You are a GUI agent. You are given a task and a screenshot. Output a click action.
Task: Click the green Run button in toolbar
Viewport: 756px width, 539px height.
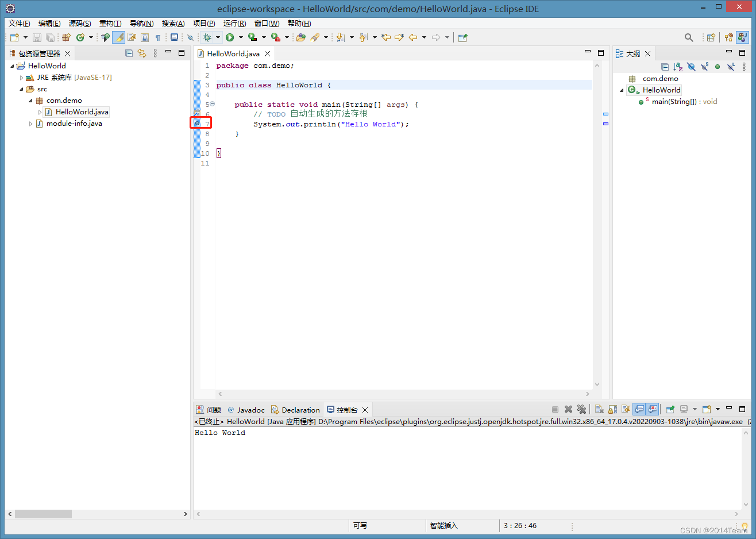point(230,37)
